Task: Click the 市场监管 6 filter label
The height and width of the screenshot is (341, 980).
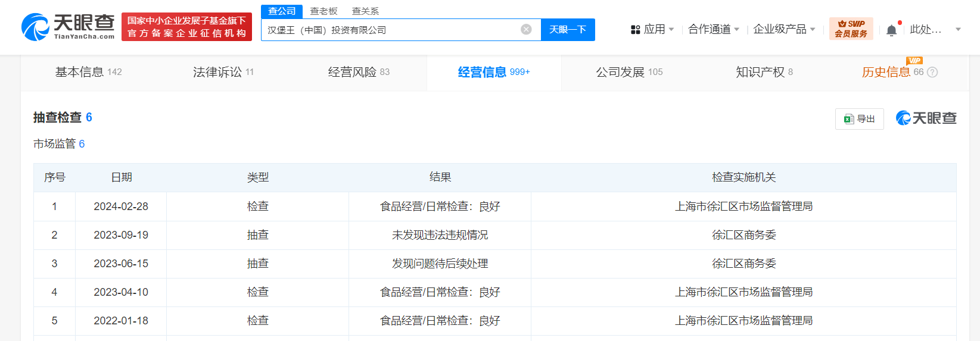Action: (59, 144)
